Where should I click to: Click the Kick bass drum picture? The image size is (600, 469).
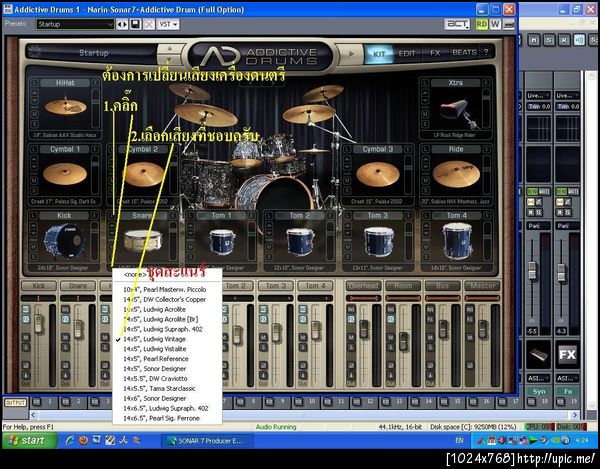click(64, 241)
